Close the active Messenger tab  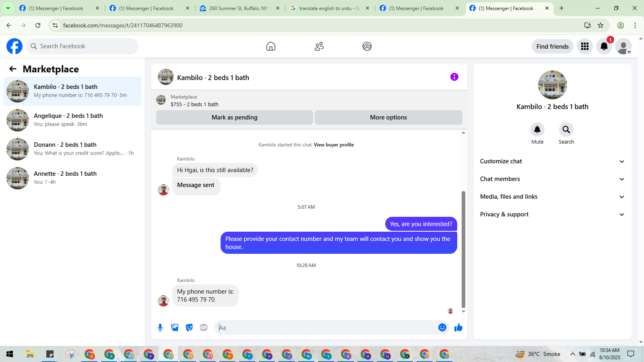pos(547,8)
